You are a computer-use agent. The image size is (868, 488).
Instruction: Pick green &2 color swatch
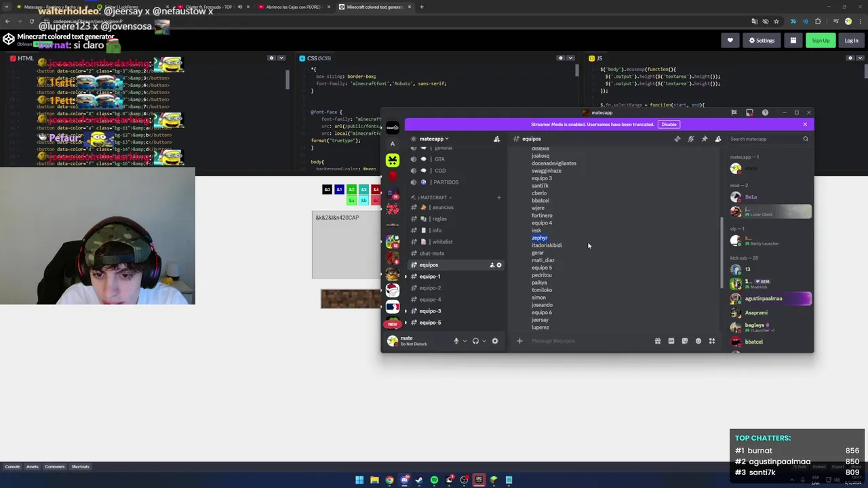tap(351, 190)
